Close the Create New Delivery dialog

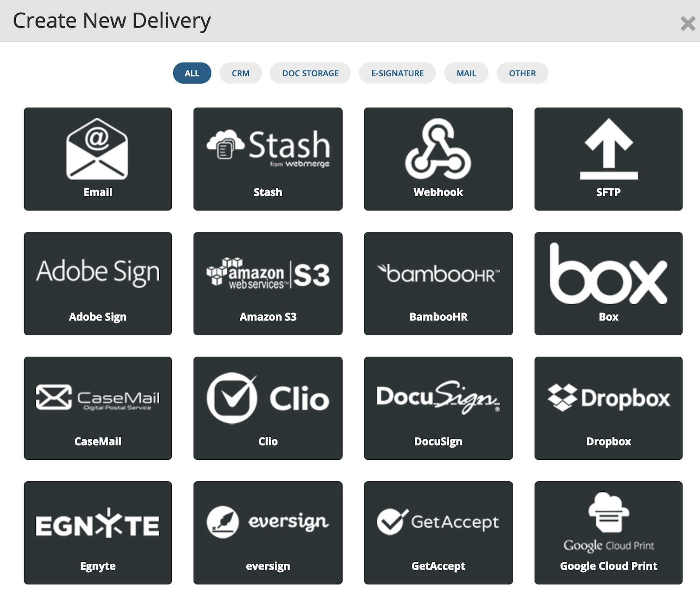[688, 23]
